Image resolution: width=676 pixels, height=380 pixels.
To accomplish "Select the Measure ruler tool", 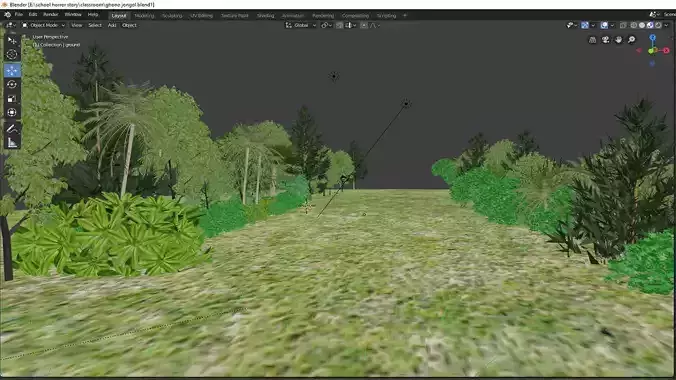I will (12, 142).
